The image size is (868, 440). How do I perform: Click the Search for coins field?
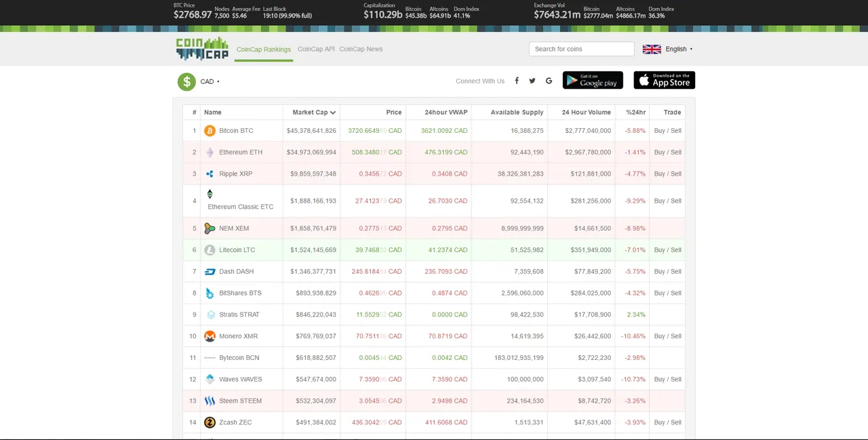tap(582, 49)
